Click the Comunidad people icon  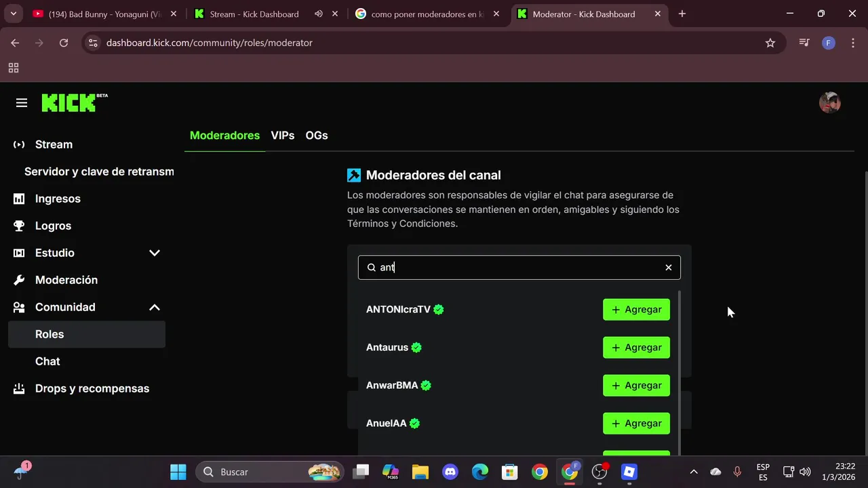19,307
